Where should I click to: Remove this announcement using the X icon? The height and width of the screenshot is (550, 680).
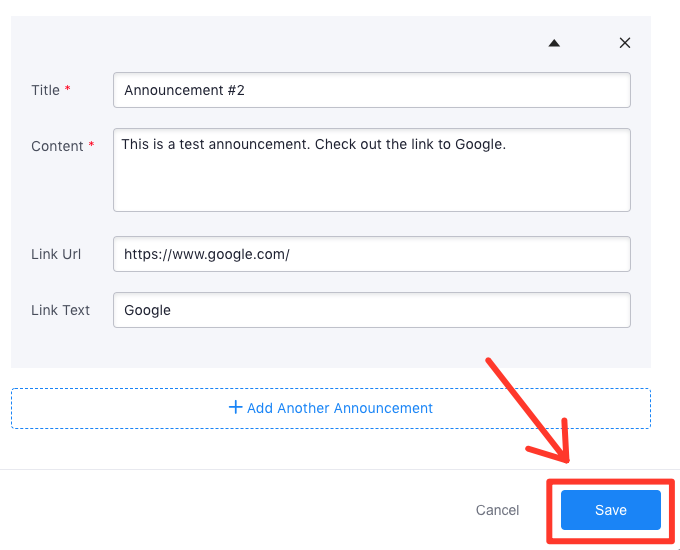coord(625,43)
